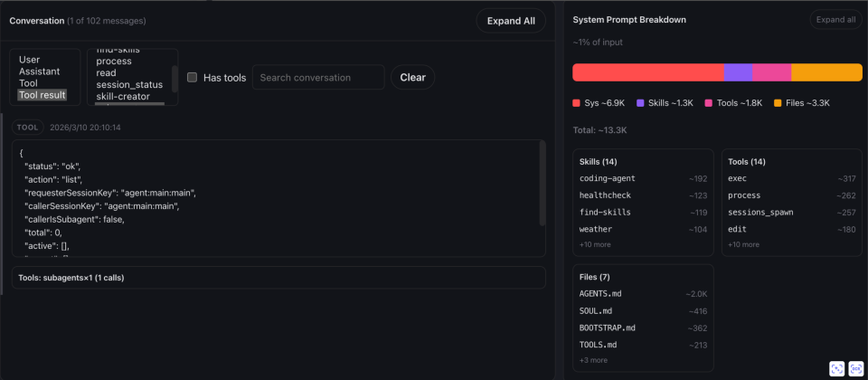
Task: Click the Clear button
Action: pyautogui.click(x=412, y=78)
